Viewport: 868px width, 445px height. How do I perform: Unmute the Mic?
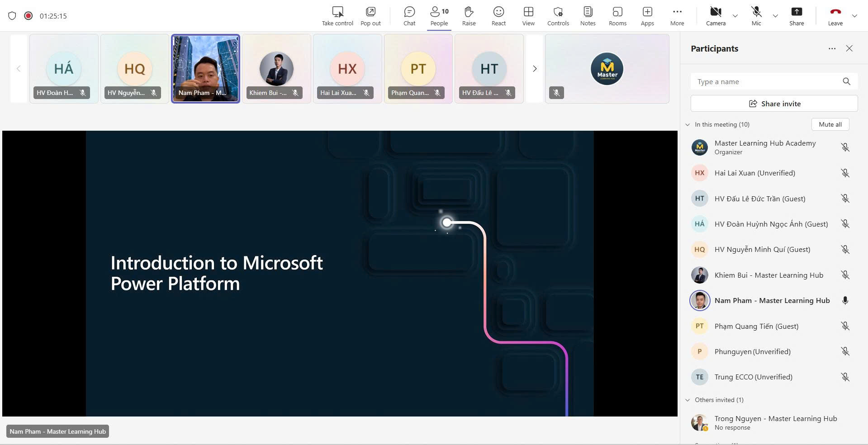[756, 16]
